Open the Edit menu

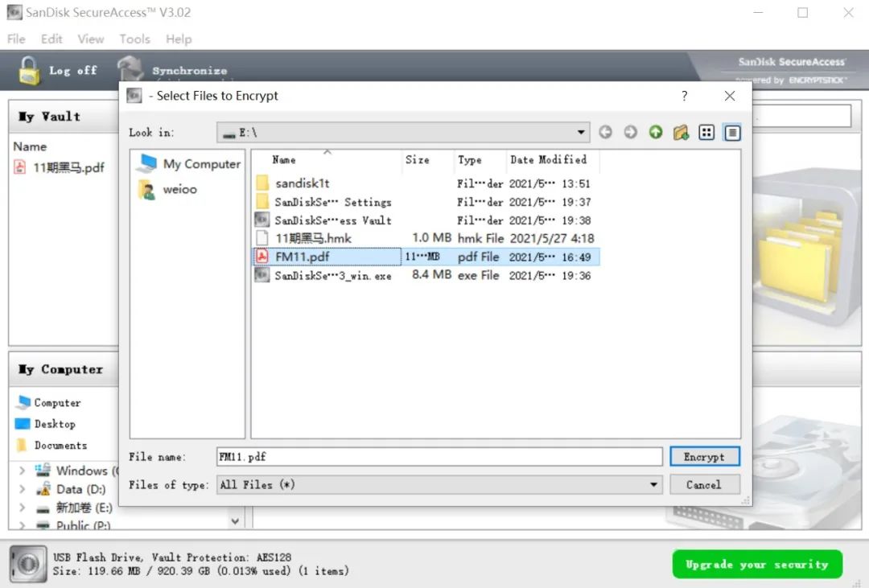coord(51,39)
